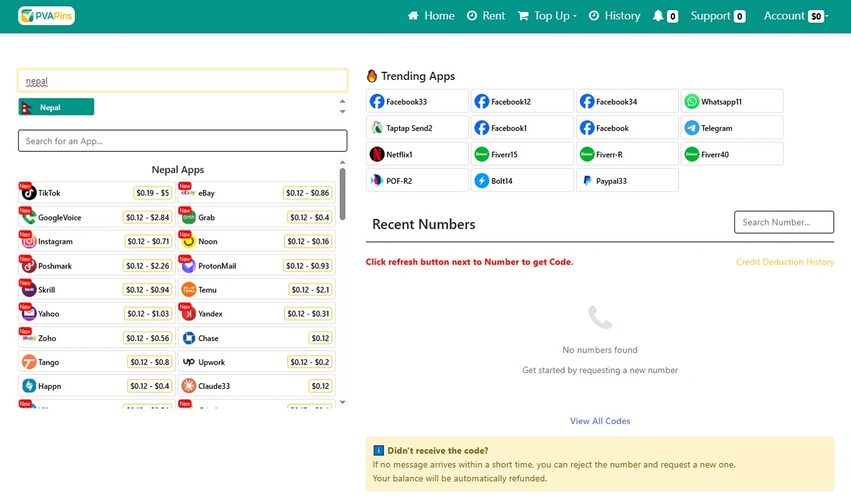
Task: Click the TikTok app icon
Action: (x=29, y=193)
